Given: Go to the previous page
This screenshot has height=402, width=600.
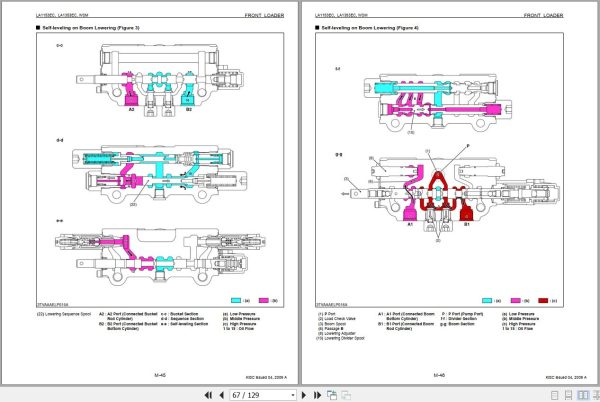Looking at the screenshot, I should [222, 395].
